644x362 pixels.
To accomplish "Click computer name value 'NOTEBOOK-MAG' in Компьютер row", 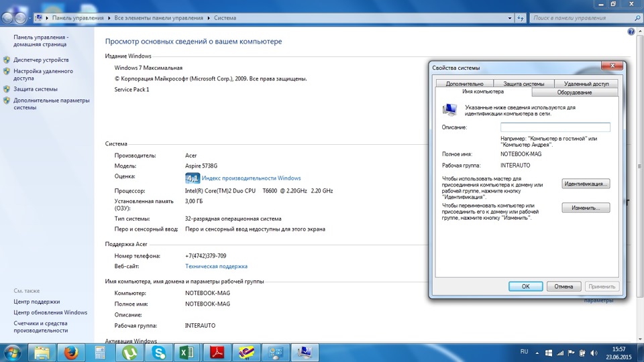I will (x=207, y=293).
